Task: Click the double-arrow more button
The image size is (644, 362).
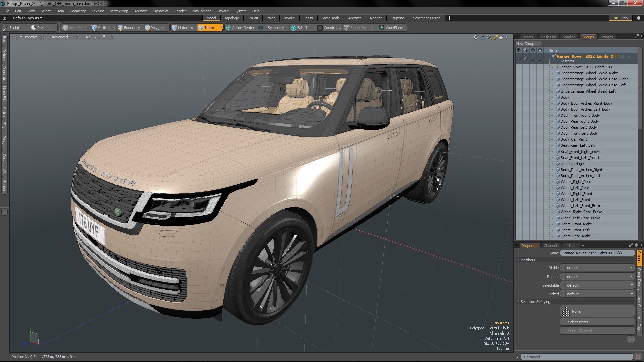Action: tap(631, 340)
